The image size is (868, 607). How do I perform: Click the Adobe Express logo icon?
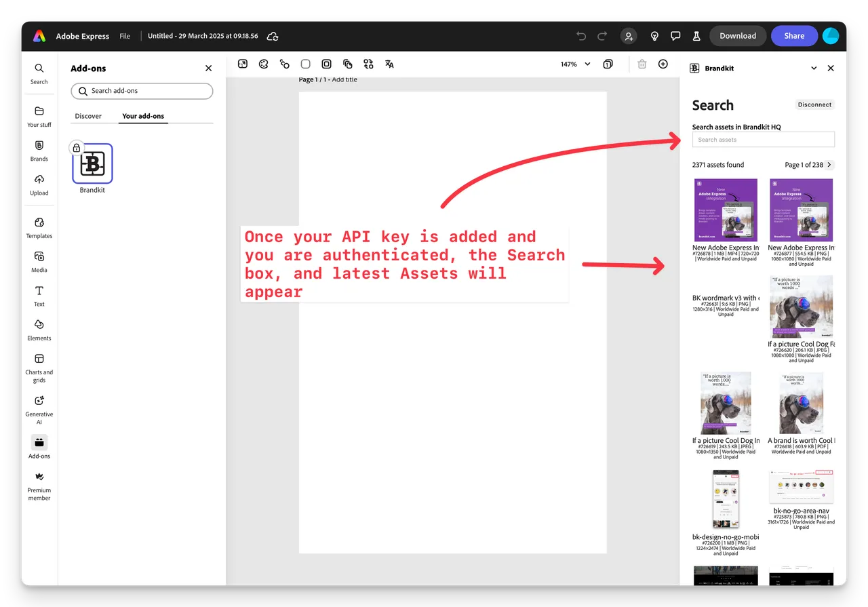pos(39,36)
